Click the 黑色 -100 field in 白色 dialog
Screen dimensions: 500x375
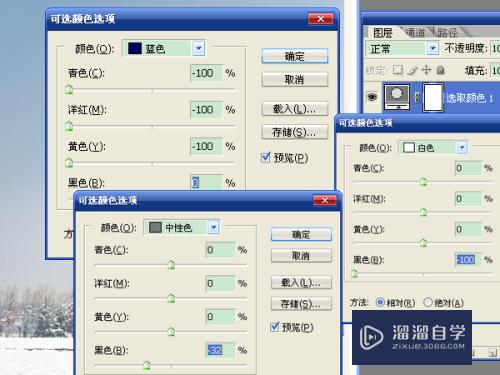[468, 260]
